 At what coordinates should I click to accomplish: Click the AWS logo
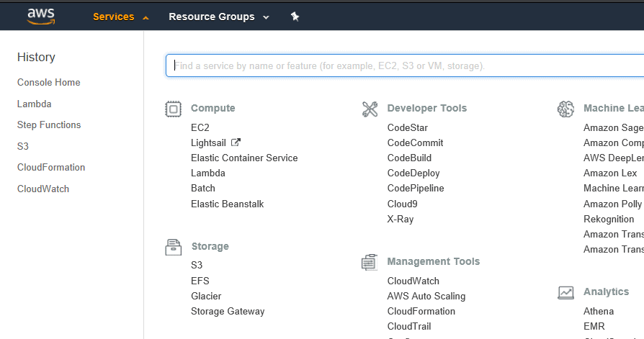pyautogui.click(x=40, y=17)
